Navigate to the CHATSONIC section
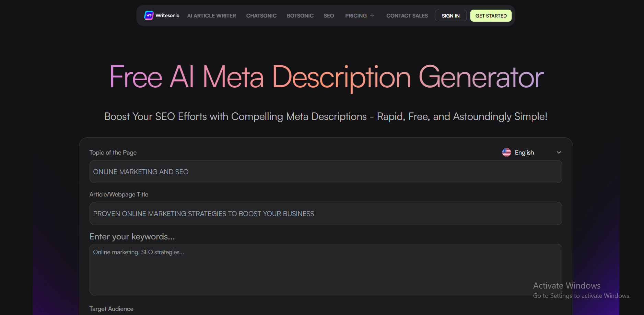Image resolution: width=644 pixels, height=315 pixels. 261,15
